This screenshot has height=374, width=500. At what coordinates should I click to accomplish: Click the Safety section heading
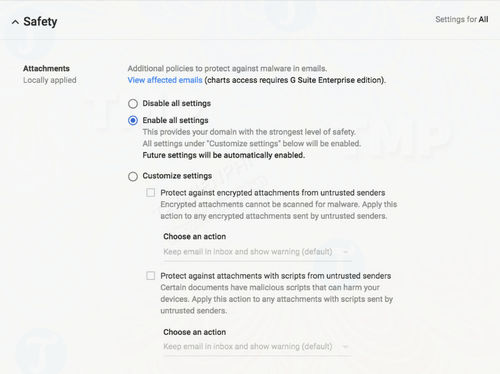pos(40,22)
